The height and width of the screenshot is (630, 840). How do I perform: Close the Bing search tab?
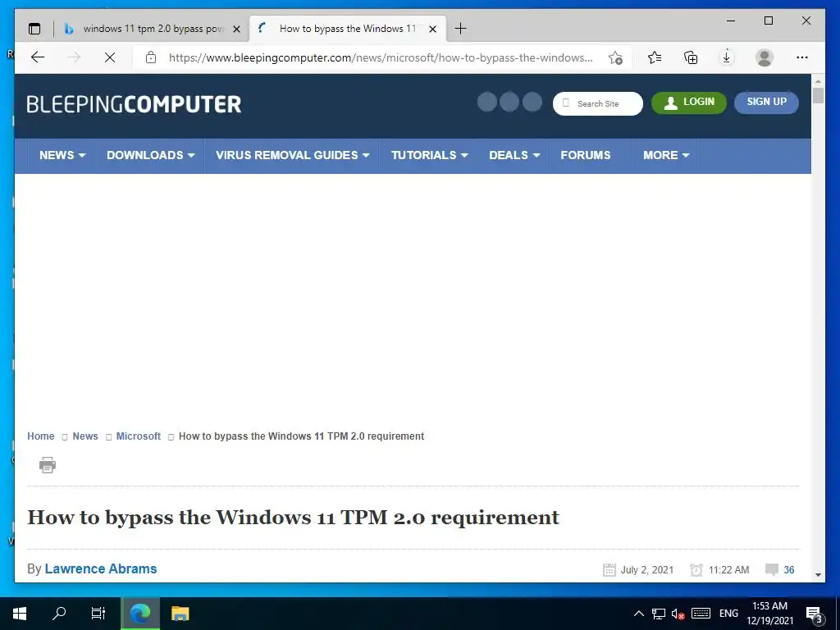tap(236, 29)
